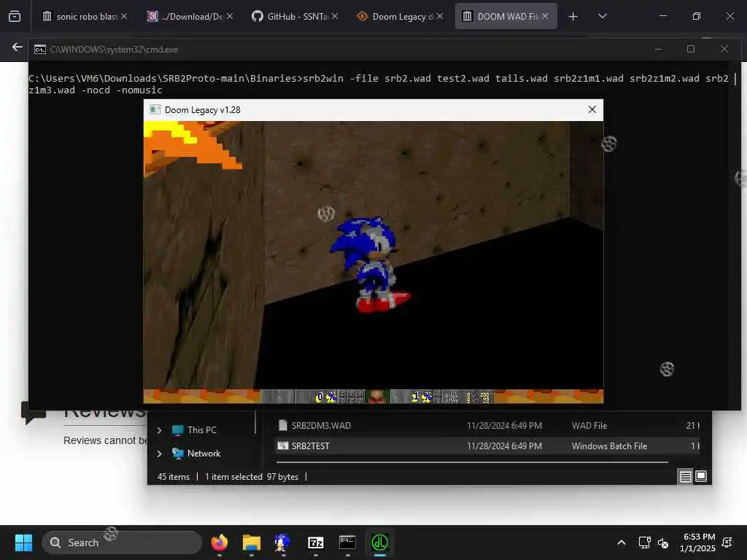Click the taskbar Search box
The image size is (747, 560).
[x=122, y=542]
